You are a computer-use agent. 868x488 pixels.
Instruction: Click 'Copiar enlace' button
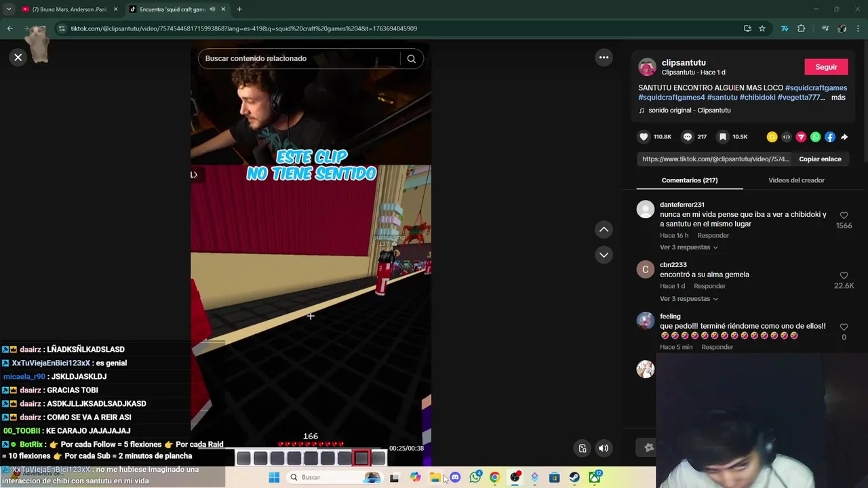pos(820,159)
